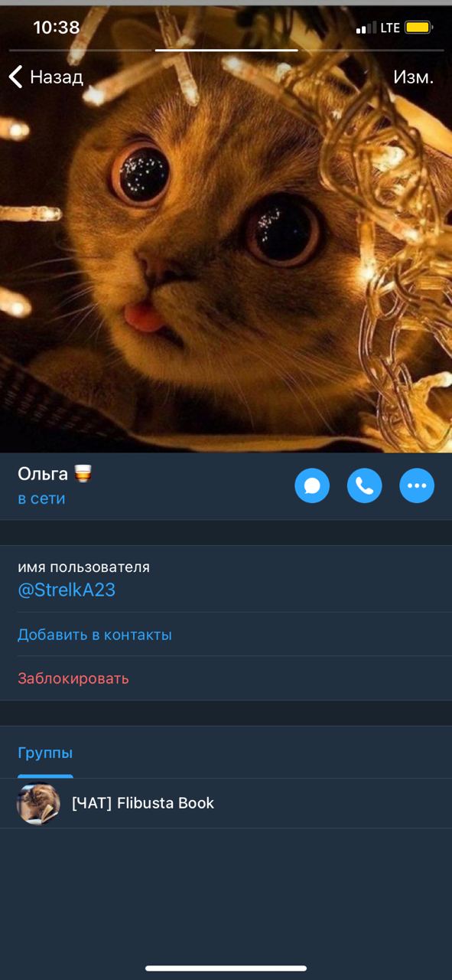
Task: Open the cat profile photo
Action: click(226, 253)
